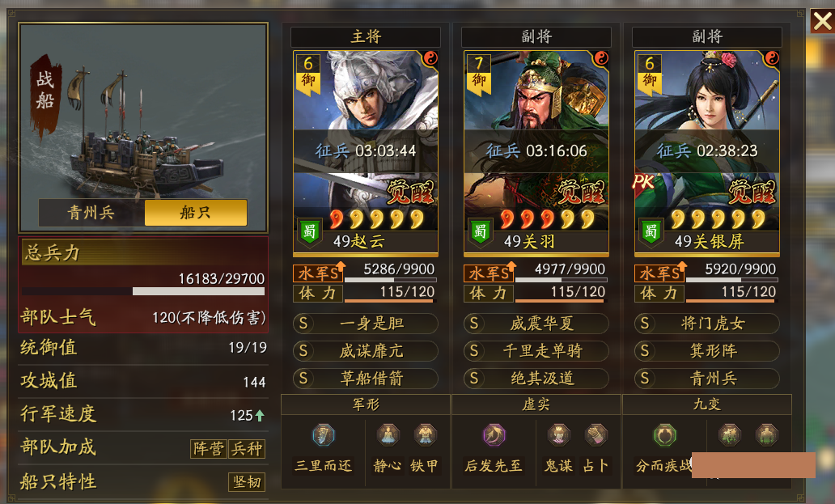
Task: Click the 静心 skill icon
Action: coord(388,435)
